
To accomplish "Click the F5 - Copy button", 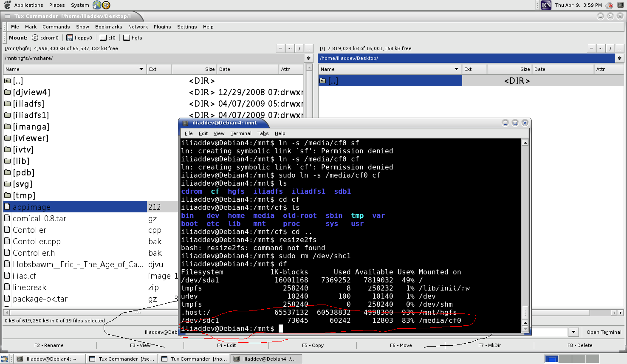I will (313, 345).
